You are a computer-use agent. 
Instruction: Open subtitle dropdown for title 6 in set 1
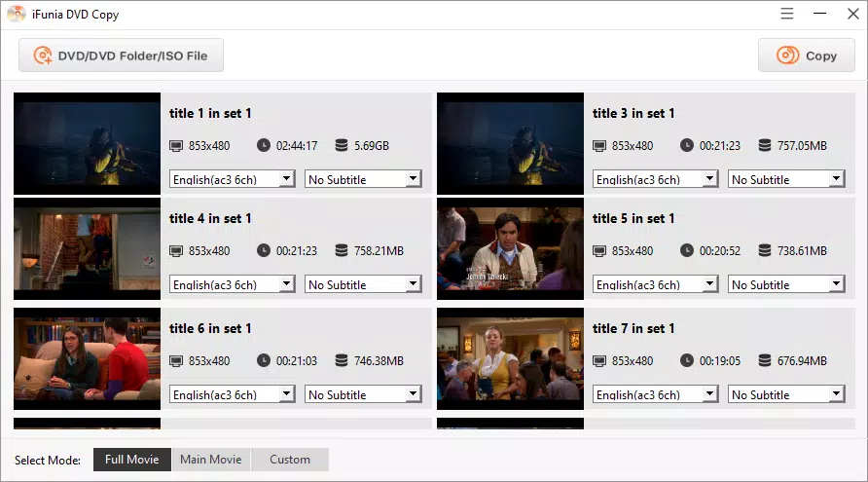(x=363, y=394)
